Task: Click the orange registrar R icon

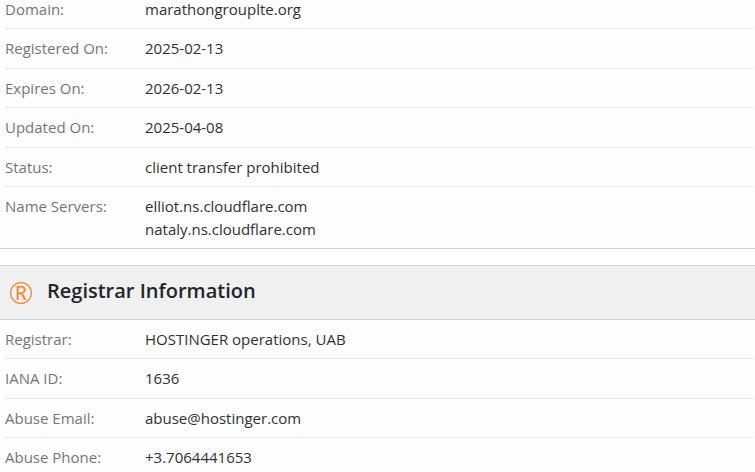Action: tap(21, 293)
